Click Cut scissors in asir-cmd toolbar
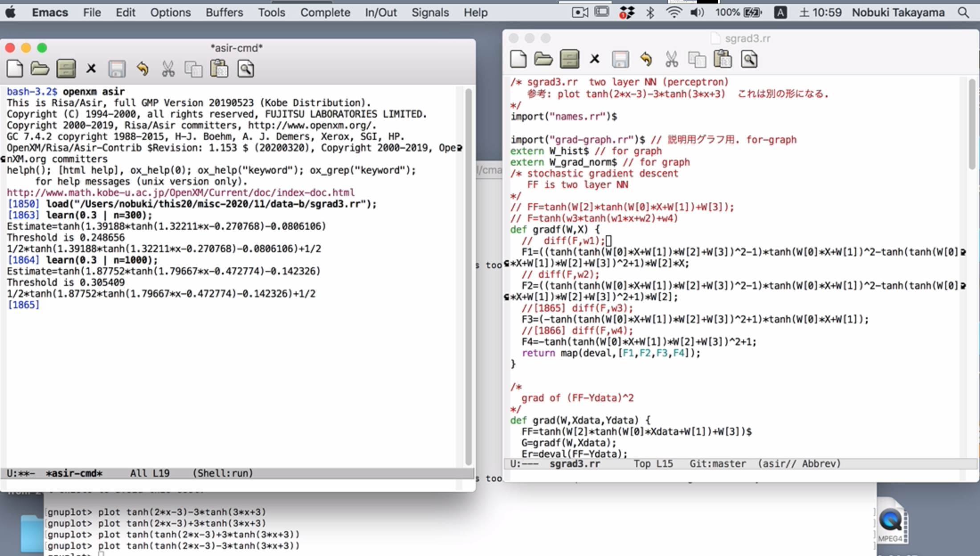The height and width of the screenshot is (556, 980). pyautogui.click(x=168, y=69)
